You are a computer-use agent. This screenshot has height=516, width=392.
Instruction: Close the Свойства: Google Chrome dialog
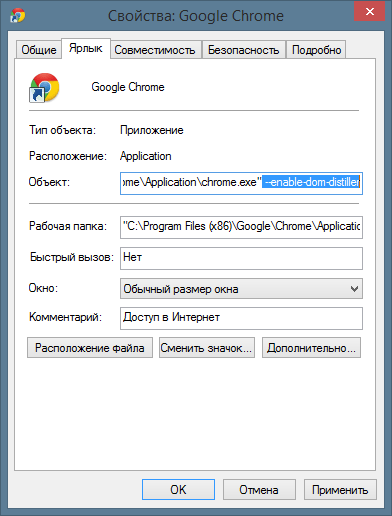click(x=370, y=12)
